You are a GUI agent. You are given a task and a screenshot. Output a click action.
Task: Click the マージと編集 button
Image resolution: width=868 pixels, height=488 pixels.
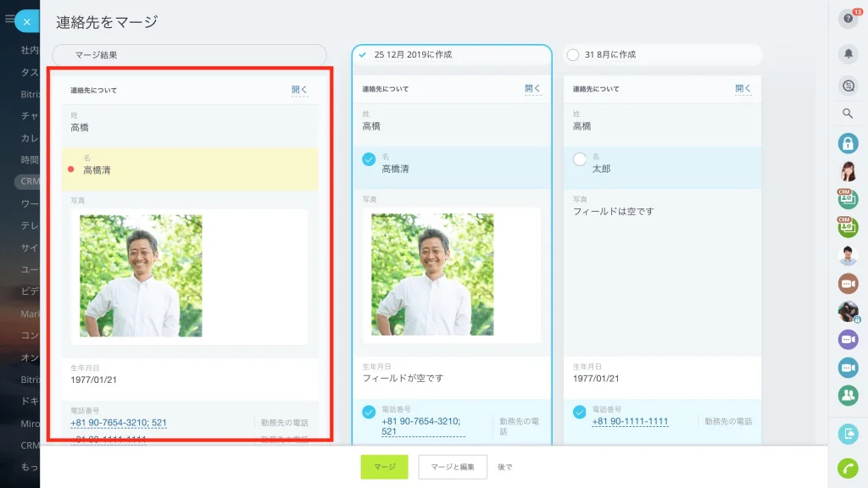453,467
